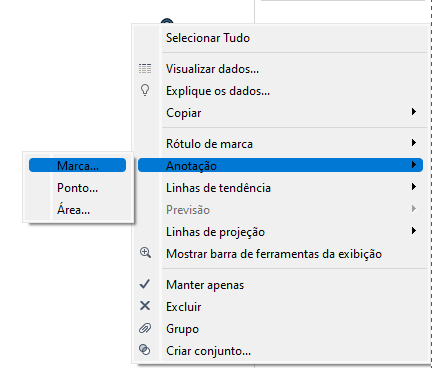433x368 pixels.
Task: Click the paperclip icon for Grupo
Action: pyautogui.click(x=145, y=328)
